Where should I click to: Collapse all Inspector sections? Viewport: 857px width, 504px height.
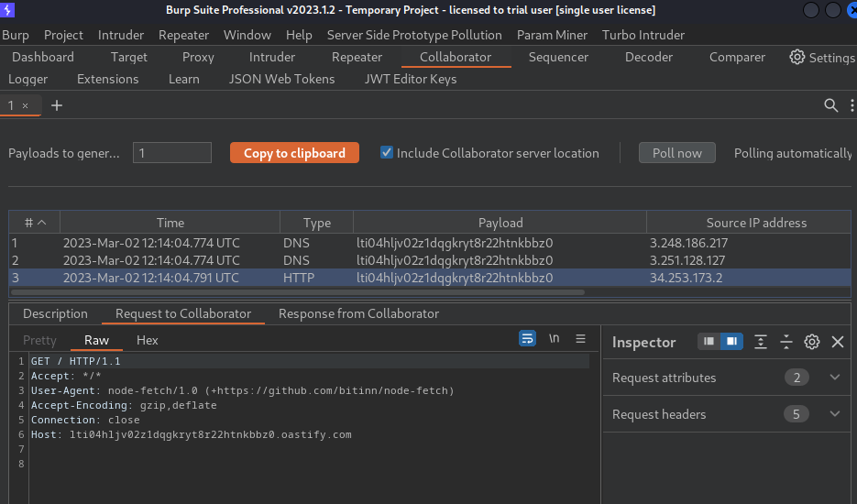point(786,342)
